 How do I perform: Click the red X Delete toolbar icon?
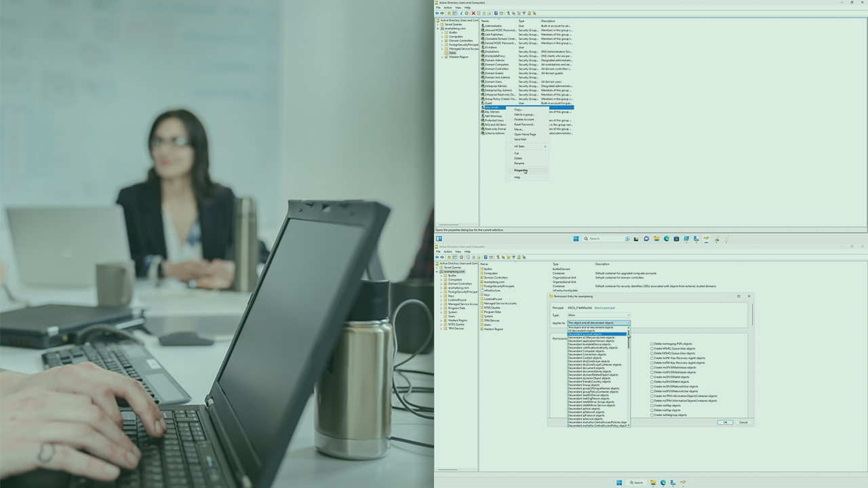(473, 13)
